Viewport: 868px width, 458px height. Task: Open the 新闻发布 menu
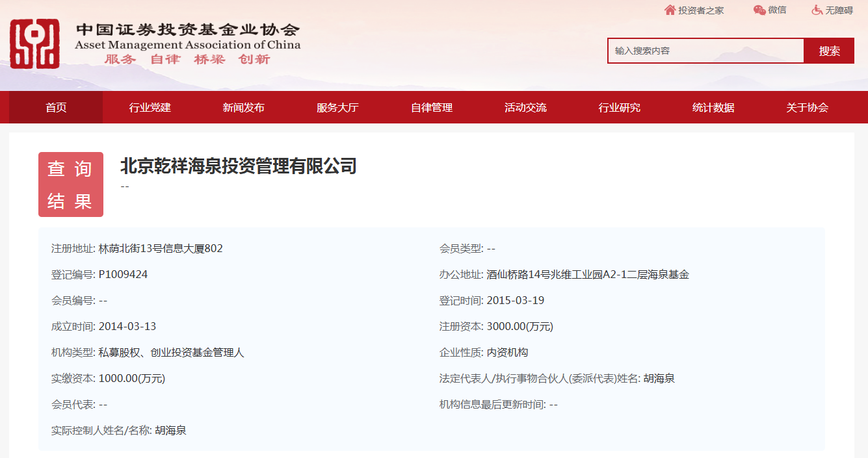(243, 108)
